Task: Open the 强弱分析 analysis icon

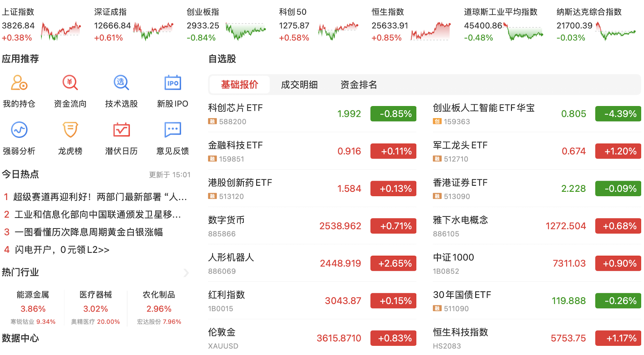Action: 19,130
